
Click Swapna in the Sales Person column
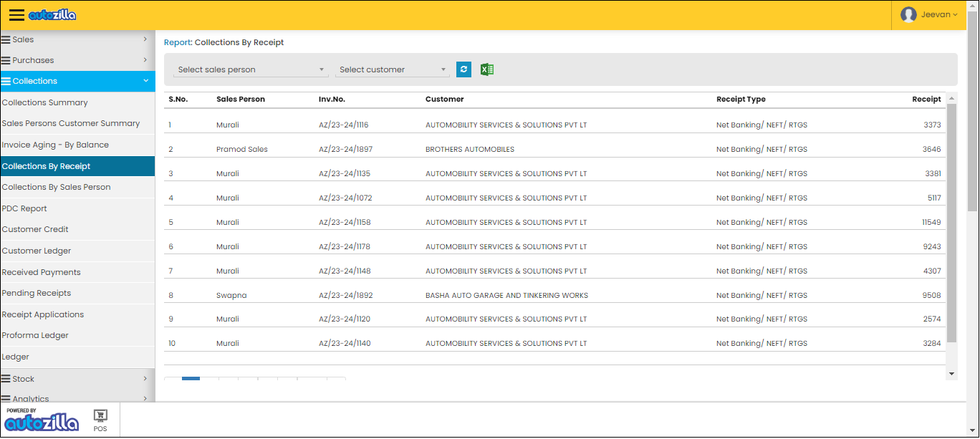231,296
